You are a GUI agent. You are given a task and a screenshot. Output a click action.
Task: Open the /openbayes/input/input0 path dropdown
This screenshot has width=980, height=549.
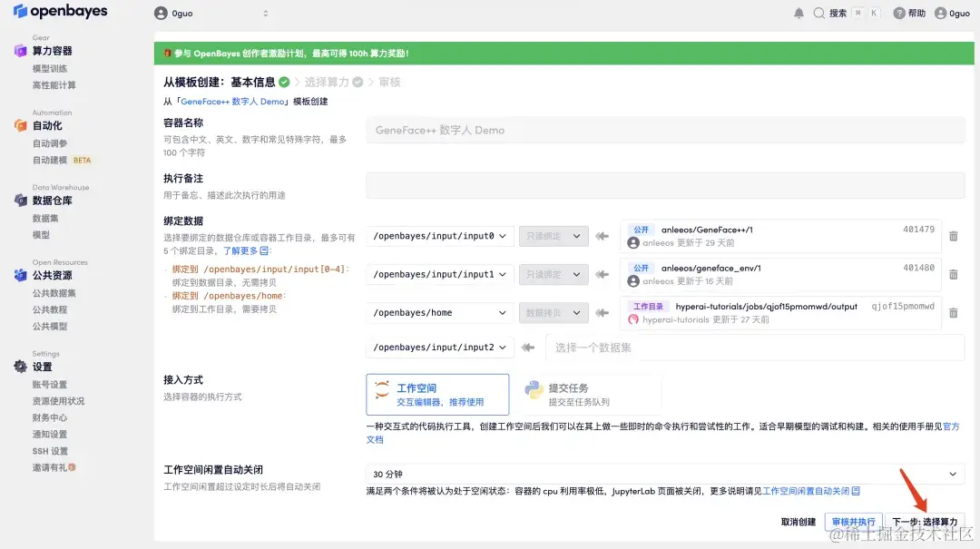[x=440, y=236]
